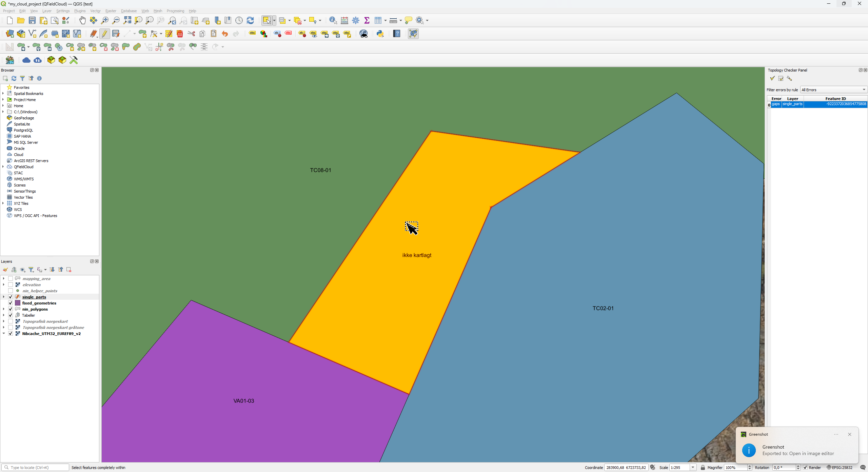Expand the QFieldCloud browser node
868x472 pixels.
click(3, 167)
